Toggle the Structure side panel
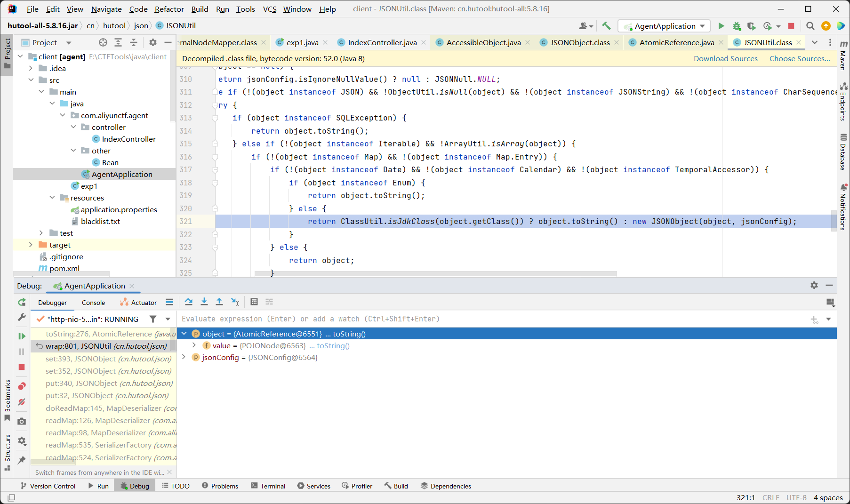This screenshot has width=850, height=504. [x=7, y=452]
